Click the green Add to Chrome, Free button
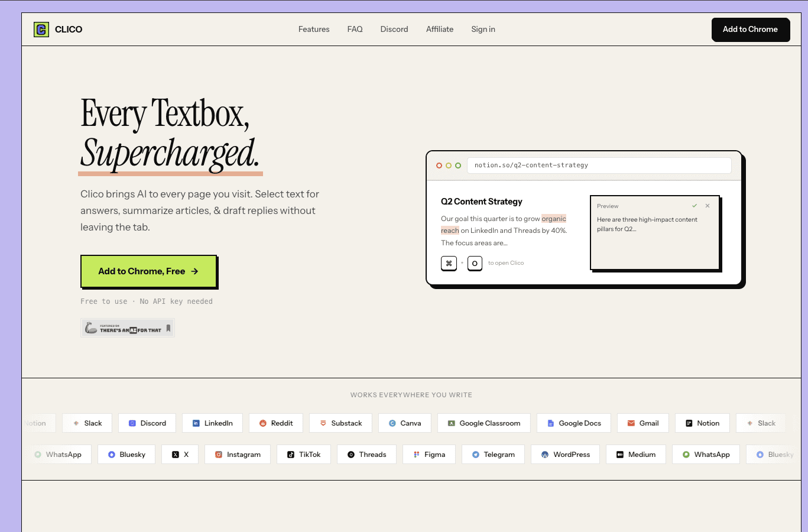The width and height of the screenshot is (808, 532). [148, 271]
